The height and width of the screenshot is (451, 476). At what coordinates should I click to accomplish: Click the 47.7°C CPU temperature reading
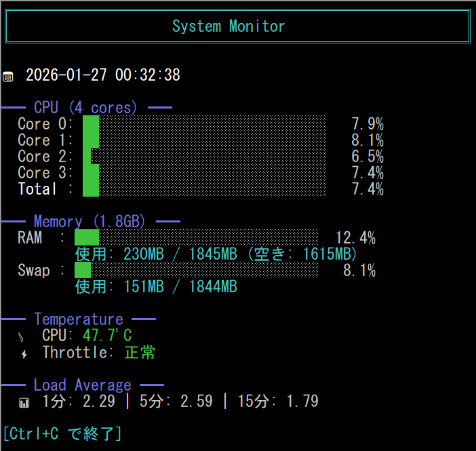tap(107, 335)
